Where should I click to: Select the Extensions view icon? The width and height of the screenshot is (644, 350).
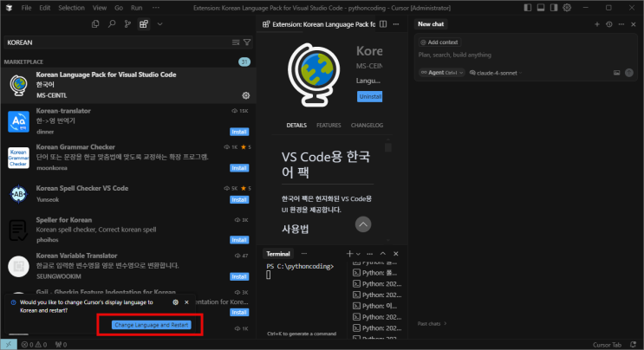(x=143, y=24)
